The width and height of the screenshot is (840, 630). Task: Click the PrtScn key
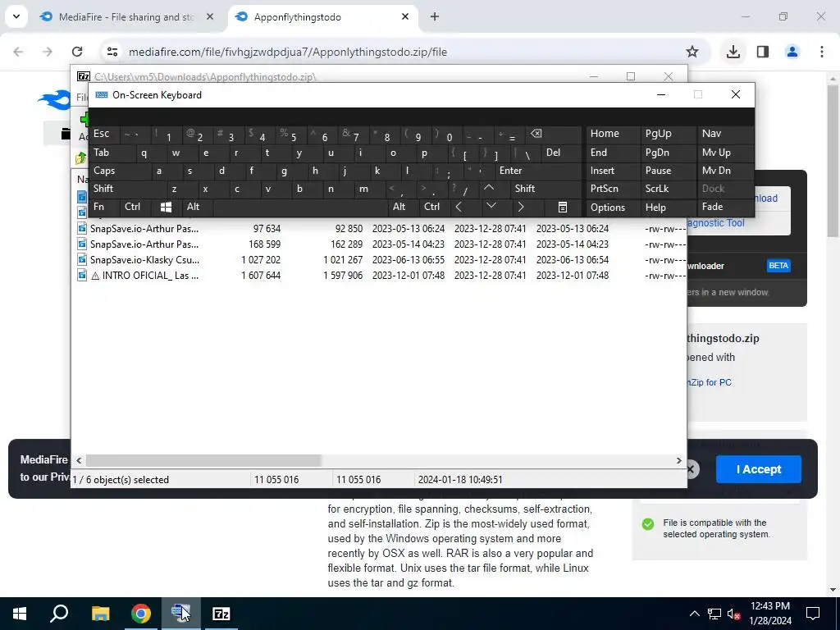tap(612, 189)
